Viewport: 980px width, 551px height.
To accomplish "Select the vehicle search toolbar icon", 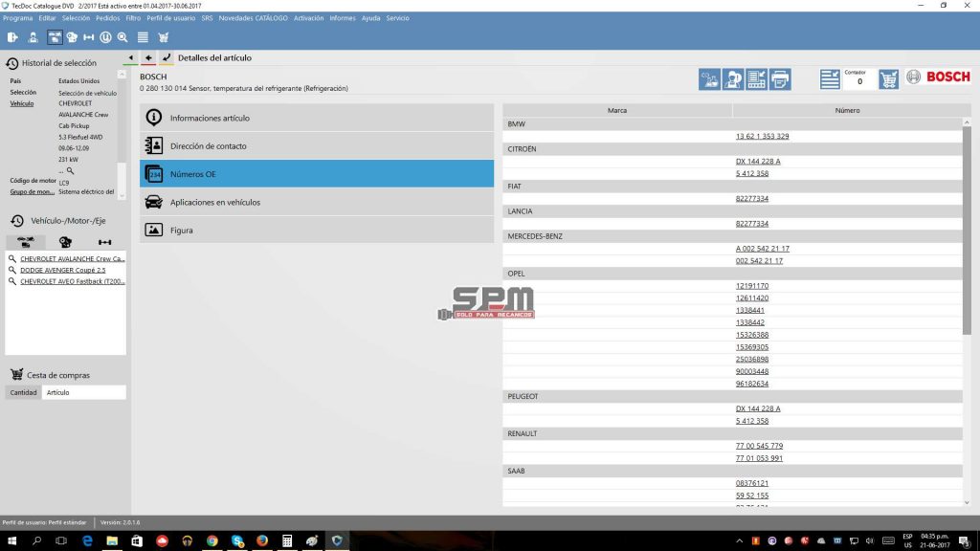I will coord(55,37).
